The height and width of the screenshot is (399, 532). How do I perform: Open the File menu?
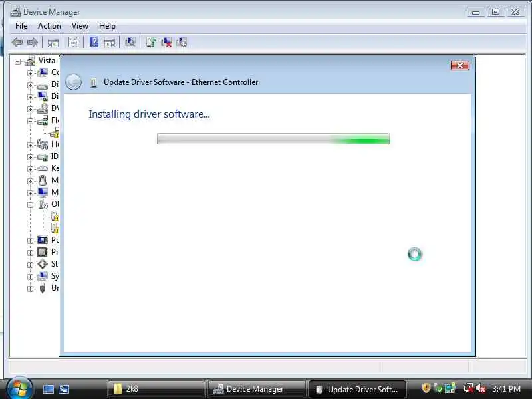pos(21,26)
